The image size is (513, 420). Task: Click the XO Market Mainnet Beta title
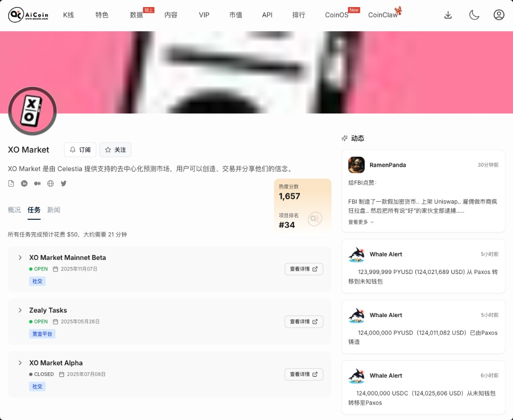pos(67,257)
